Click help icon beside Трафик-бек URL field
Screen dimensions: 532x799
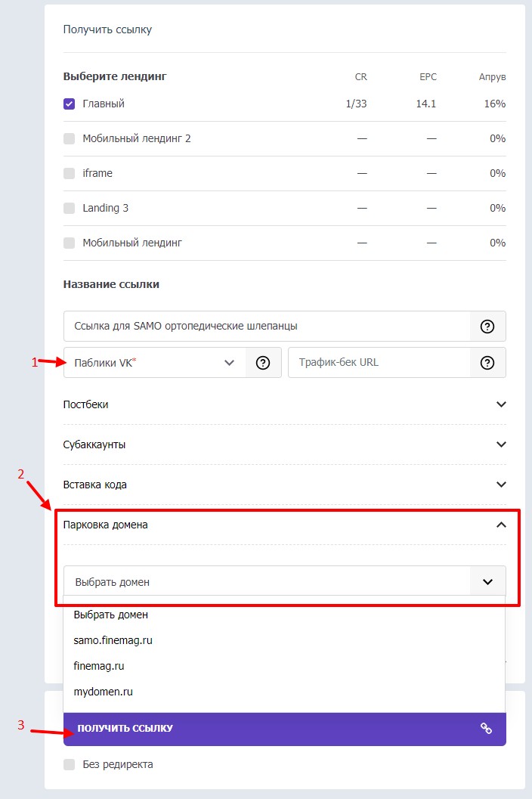click(x=487, y=362)
